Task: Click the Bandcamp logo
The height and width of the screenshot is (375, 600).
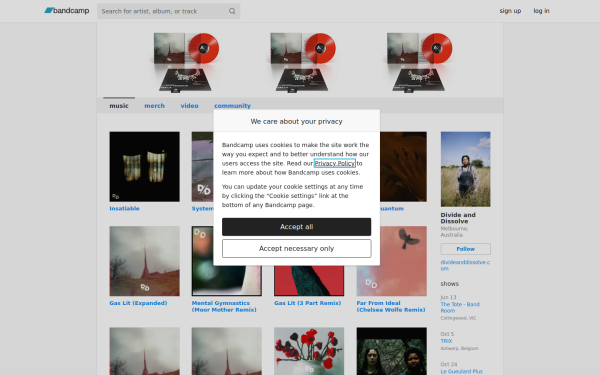Action: [x=67, y=11]
